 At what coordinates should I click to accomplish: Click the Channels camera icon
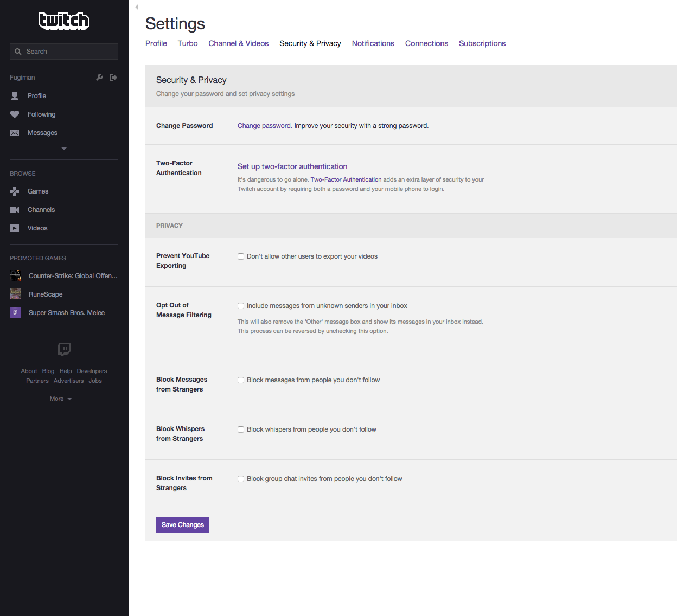click(x=15, y=210)
